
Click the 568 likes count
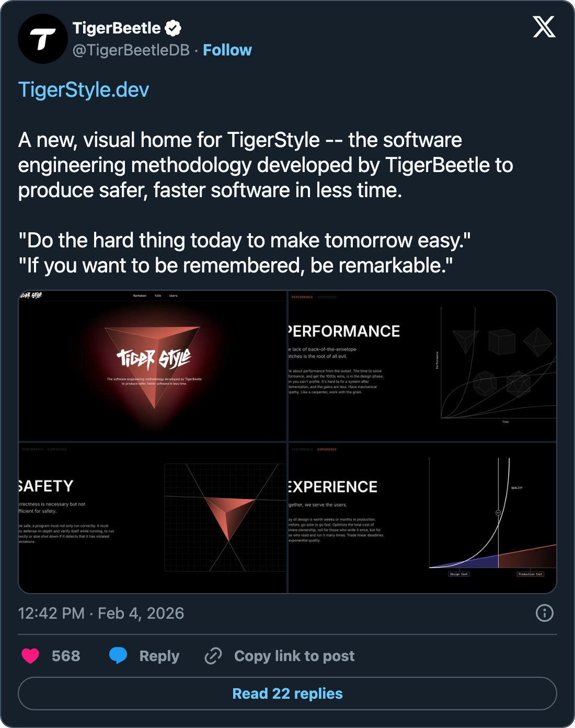click(66, 656)
